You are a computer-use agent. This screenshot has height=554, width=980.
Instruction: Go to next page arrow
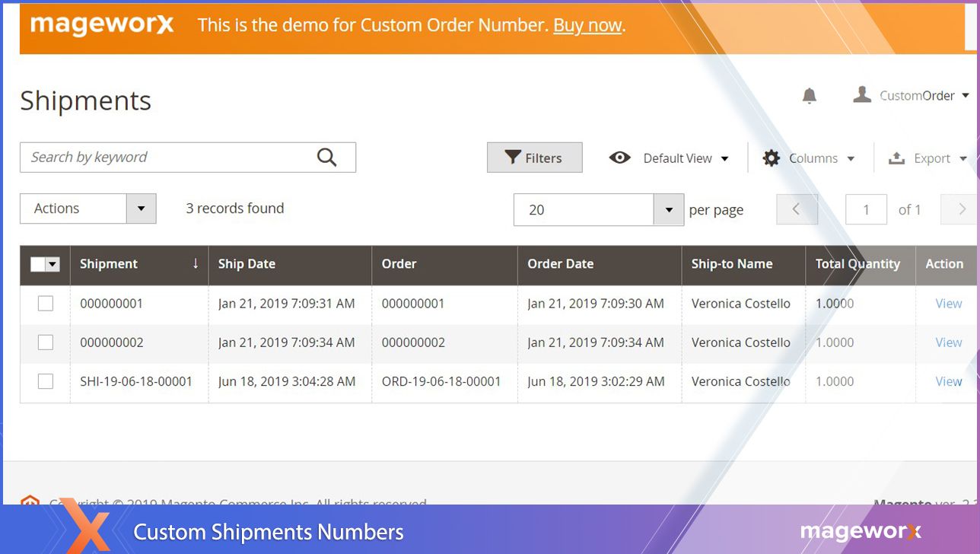click(x=960, y=209)
